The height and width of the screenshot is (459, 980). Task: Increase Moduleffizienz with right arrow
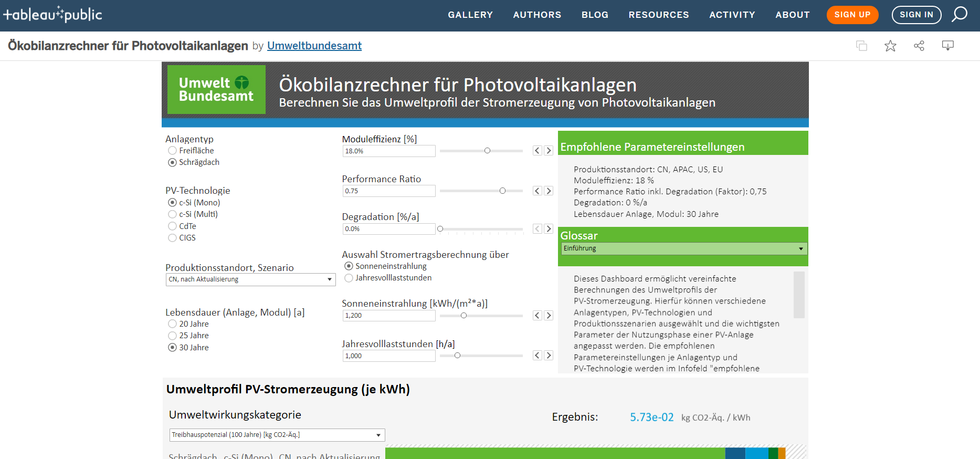[x=549, y=151]
